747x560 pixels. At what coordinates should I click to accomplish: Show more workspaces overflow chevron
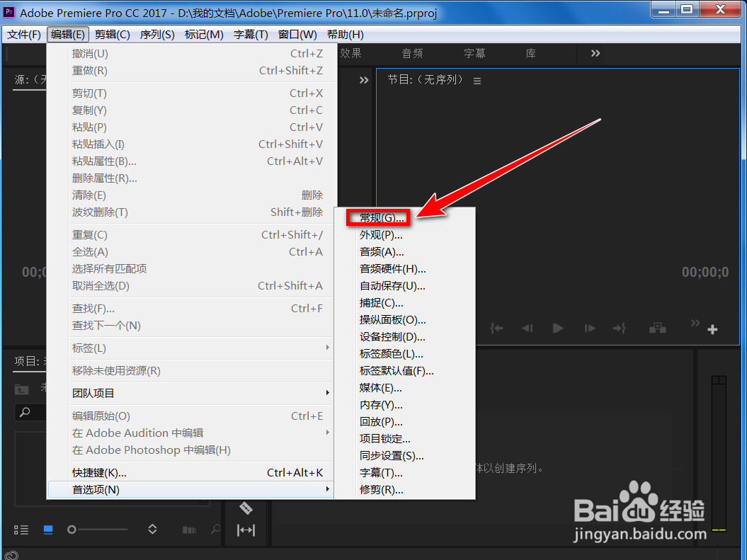[x=595, y=53]
